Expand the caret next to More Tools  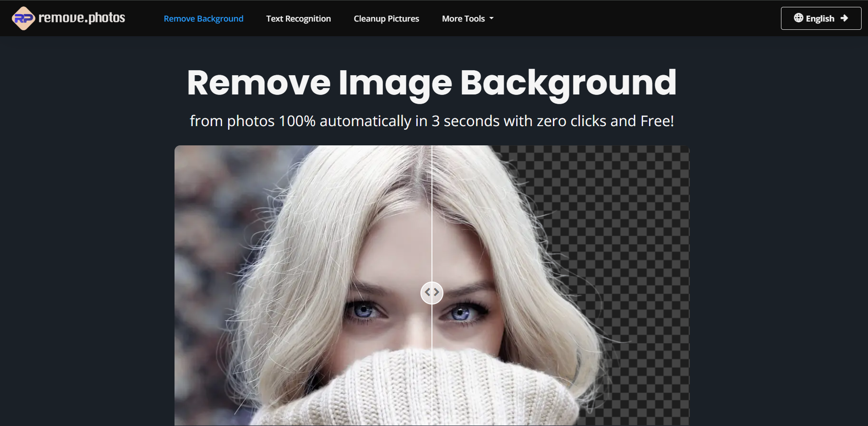491,19
